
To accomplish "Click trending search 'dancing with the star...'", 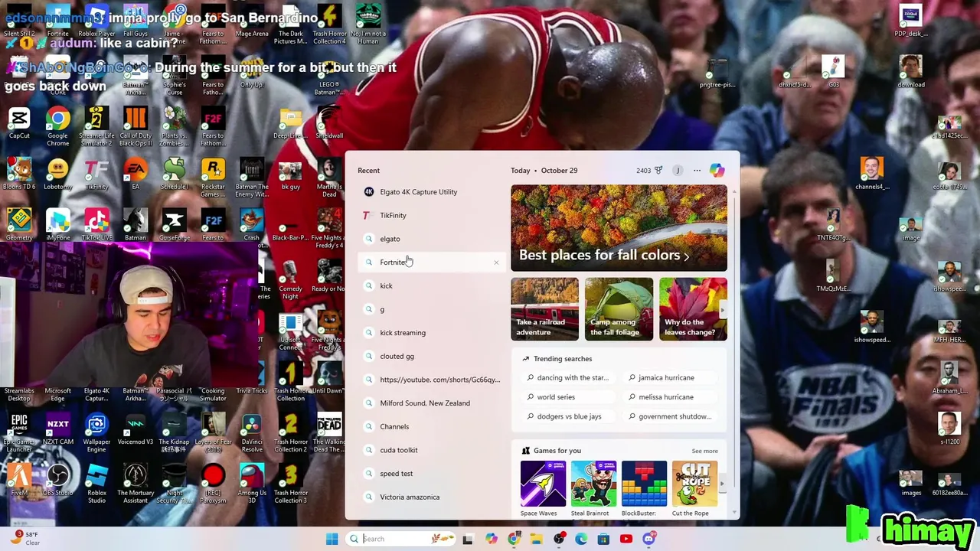I will tap(567, 378).
